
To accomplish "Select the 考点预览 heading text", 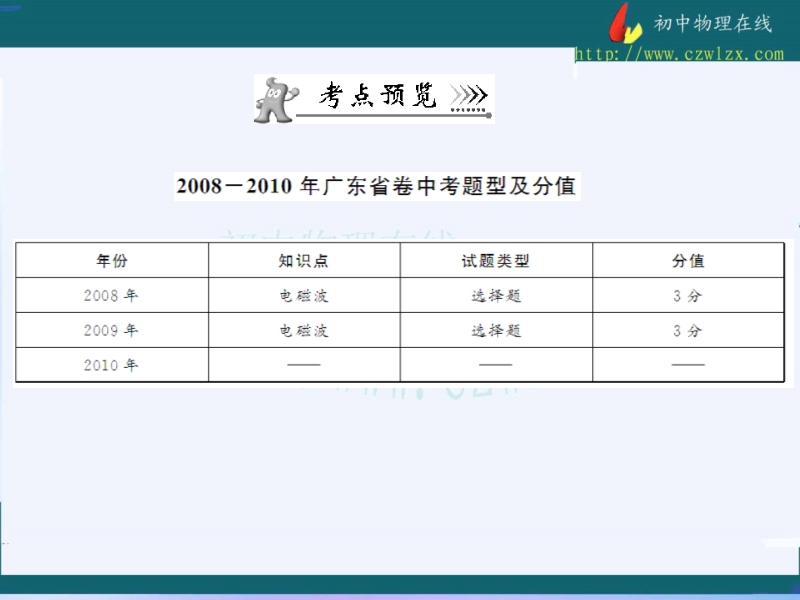I will [378, 96].
